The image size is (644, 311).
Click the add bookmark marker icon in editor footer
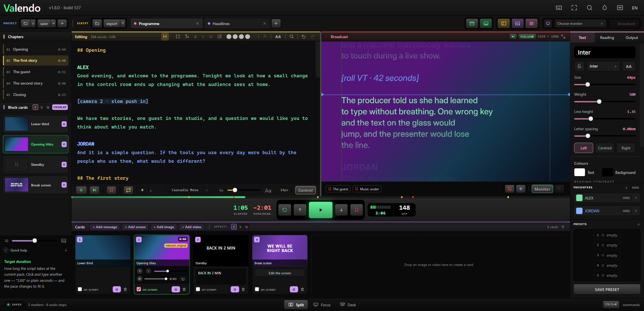(111, 190)
